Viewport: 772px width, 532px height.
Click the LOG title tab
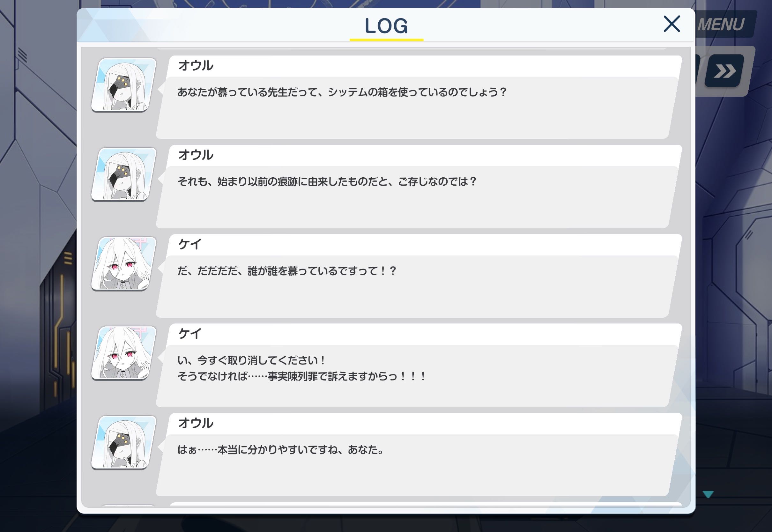click(386, 27)
